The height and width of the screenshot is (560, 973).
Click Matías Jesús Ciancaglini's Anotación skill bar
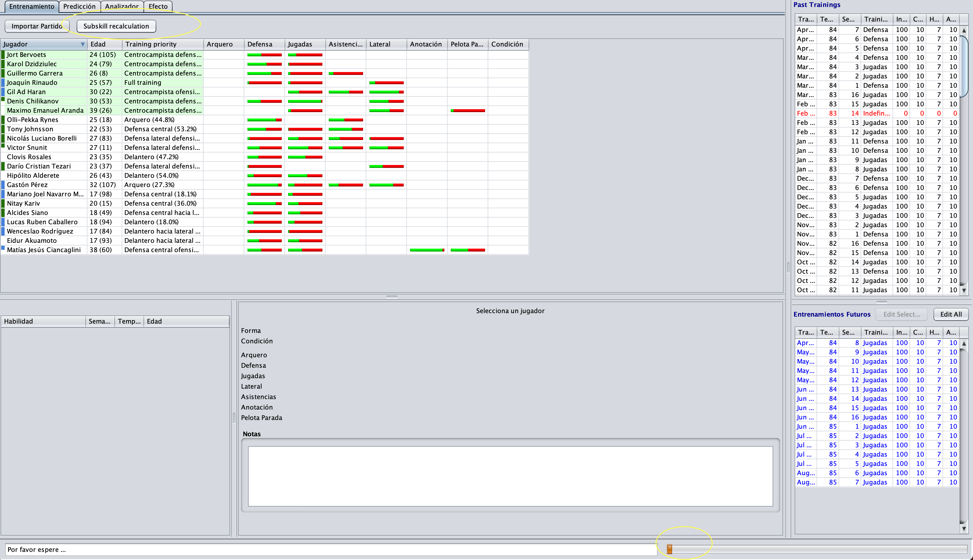[x=427, y=250]
